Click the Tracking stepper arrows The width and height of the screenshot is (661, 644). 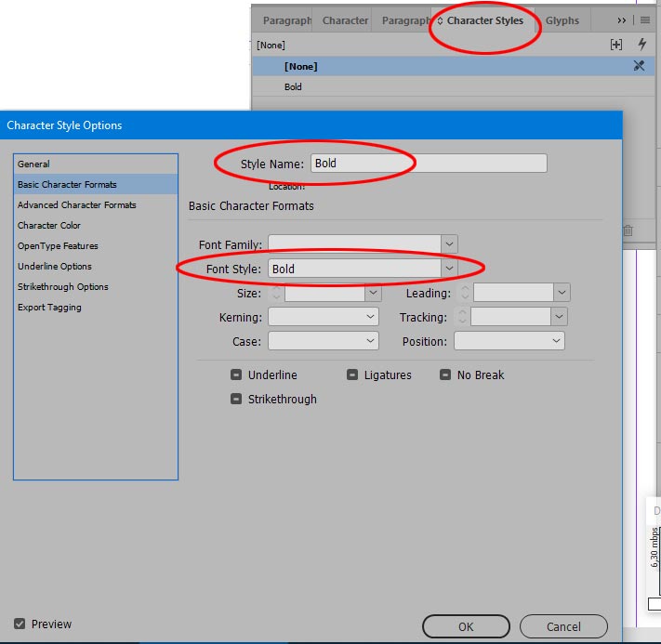coord(462,317)
